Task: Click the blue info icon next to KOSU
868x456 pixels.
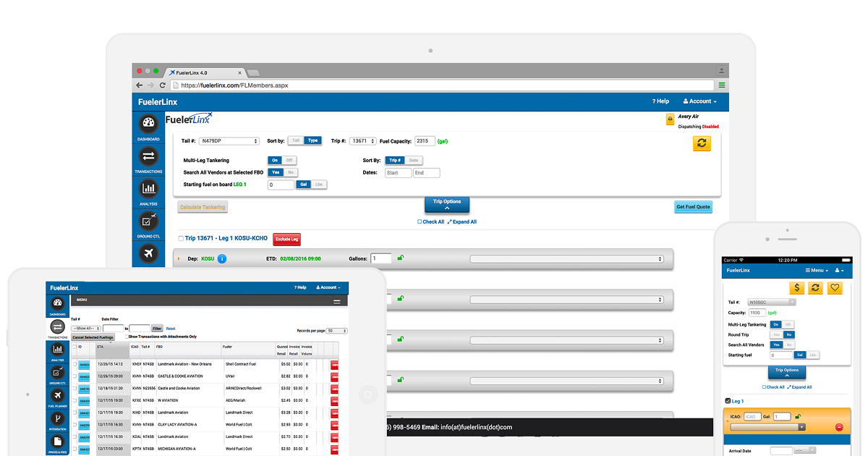Action: click(222, 258)
